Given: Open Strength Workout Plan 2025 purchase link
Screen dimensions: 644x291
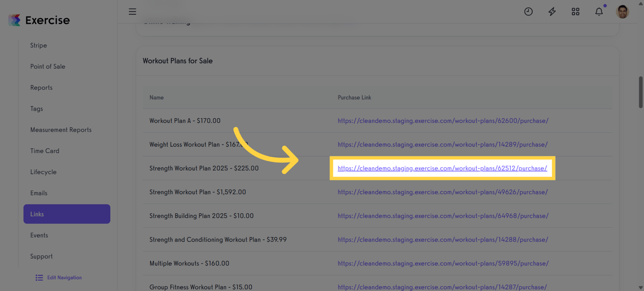Looking at the screenshot, I should 442,169.
